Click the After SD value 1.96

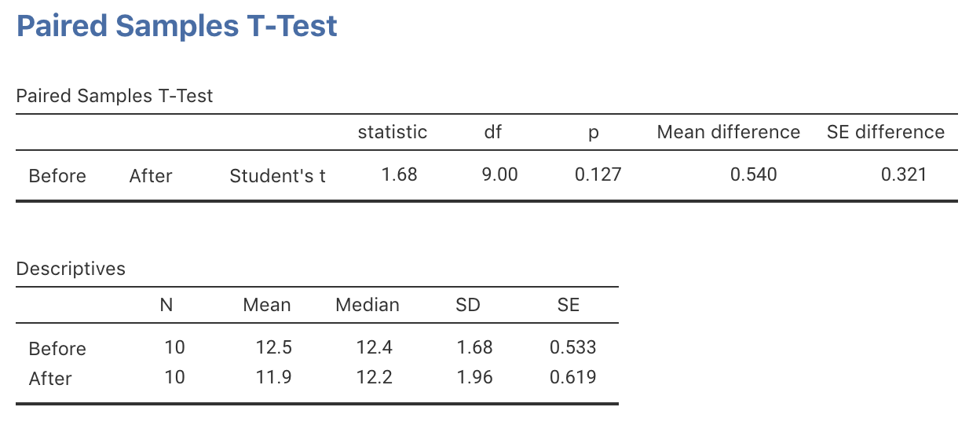pos(474,377)
